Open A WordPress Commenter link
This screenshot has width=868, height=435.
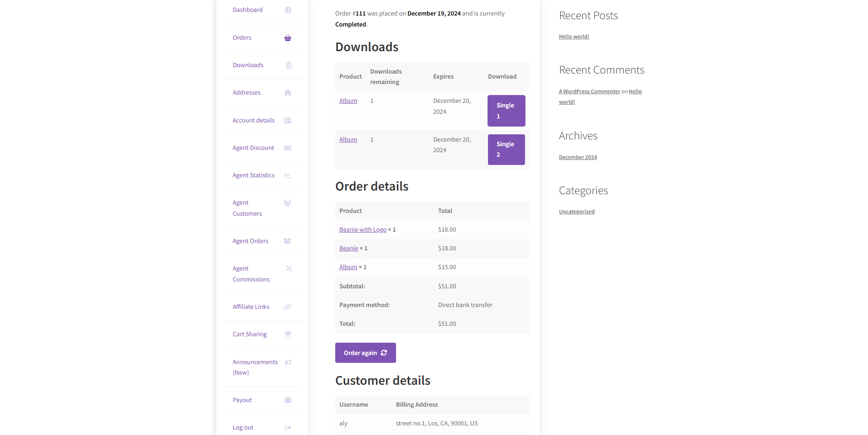click(x=589, y=91)
